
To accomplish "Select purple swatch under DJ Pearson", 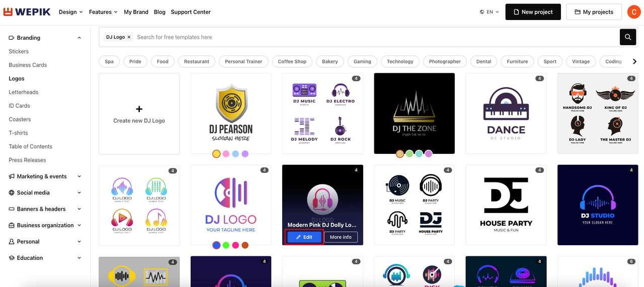I will 245,154.
